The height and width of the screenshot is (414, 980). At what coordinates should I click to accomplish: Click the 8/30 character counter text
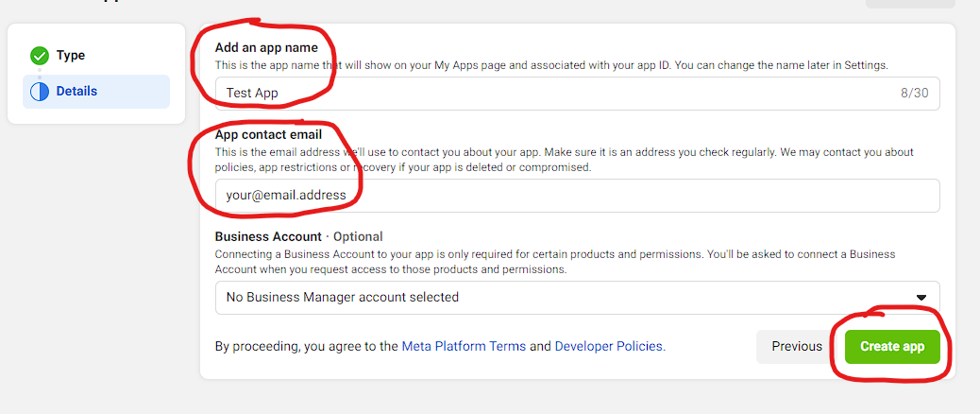coord(914,94)
